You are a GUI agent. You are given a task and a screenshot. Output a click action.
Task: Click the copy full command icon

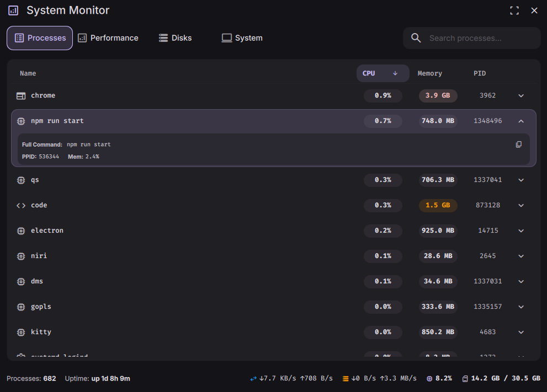pos(518,144)
